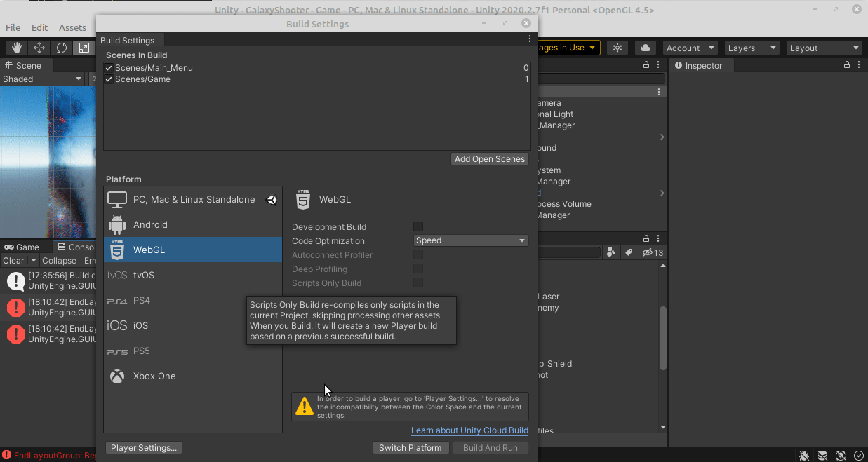Toggle the Deep Profiling checkbox

[418, 269]
